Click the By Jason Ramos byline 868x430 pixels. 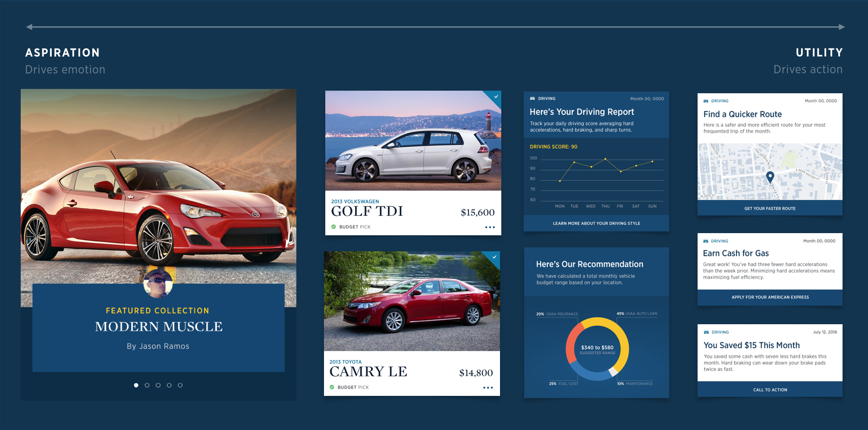(x=158, y=346)
